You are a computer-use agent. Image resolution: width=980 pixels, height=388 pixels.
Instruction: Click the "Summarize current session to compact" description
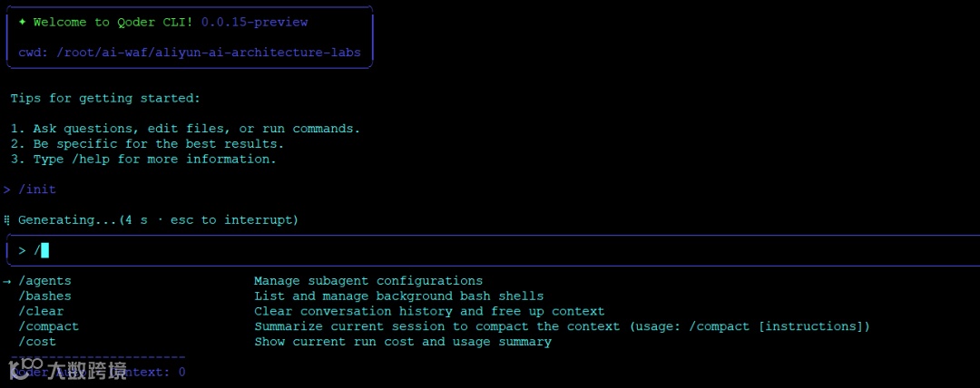(x=562, y=326)
